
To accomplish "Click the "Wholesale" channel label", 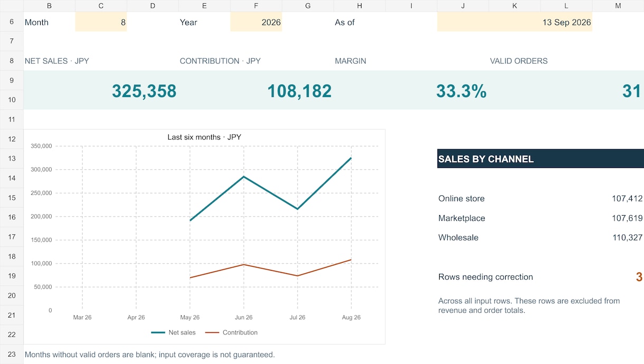I will click(458, 238).
